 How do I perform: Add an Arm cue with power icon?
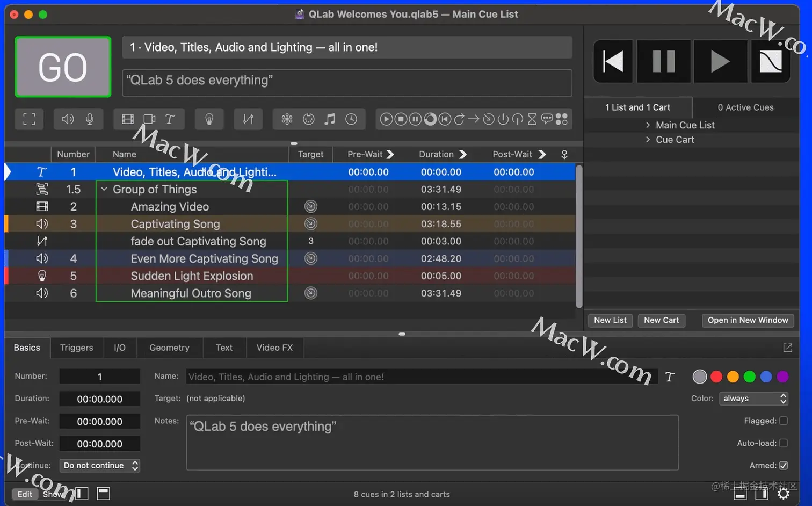coord(503,119)
